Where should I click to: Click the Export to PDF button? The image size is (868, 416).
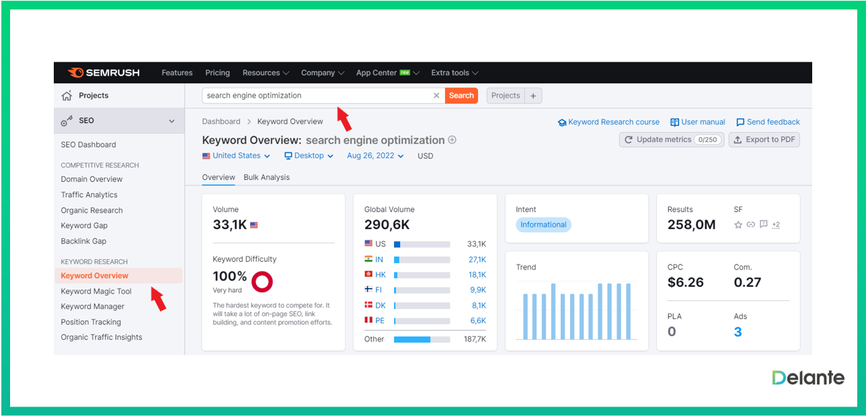click(x=764, y=139)
